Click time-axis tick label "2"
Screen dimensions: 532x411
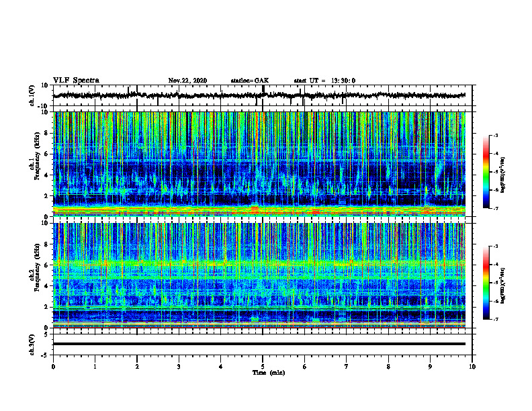point(137,367)
